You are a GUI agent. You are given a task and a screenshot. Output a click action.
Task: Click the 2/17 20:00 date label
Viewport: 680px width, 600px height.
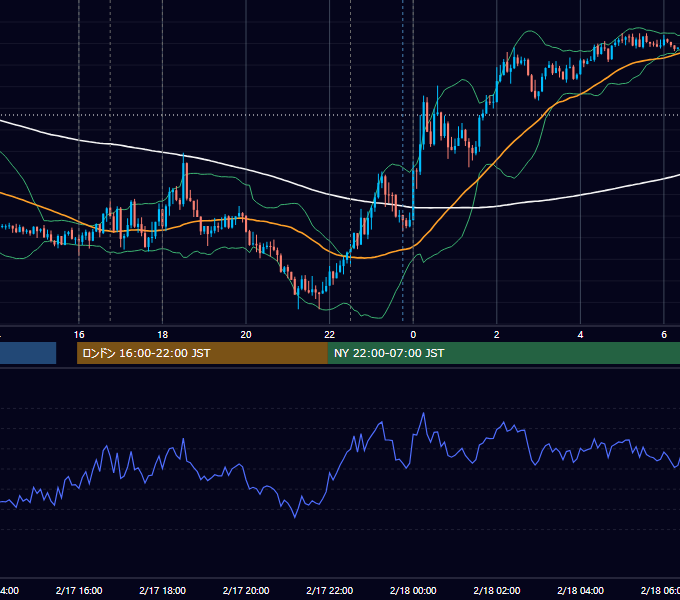[246, 590]
